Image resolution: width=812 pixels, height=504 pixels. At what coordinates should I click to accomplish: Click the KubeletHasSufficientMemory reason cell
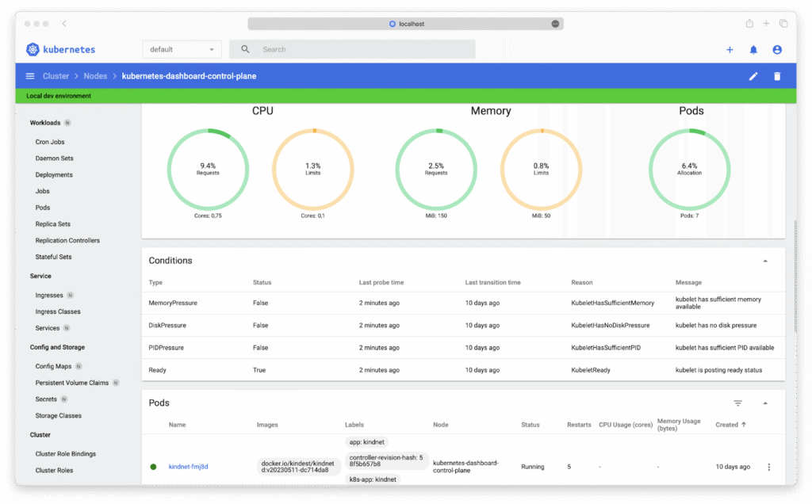coord(613,304)
